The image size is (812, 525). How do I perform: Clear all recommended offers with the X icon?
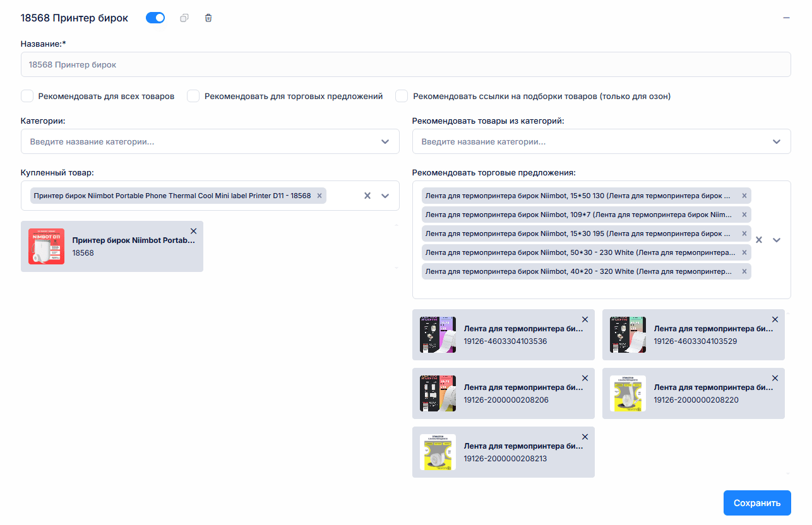tap(759, 240)
